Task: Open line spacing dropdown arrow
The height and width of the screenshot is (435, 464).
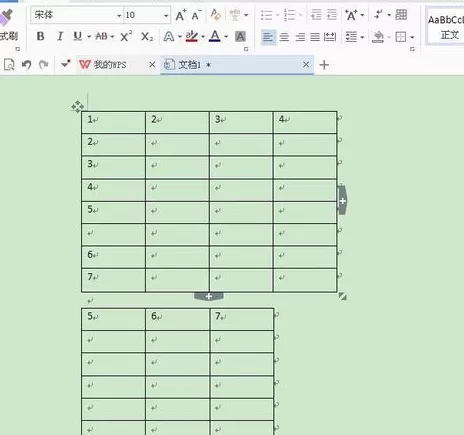Action: coord(362,37)
